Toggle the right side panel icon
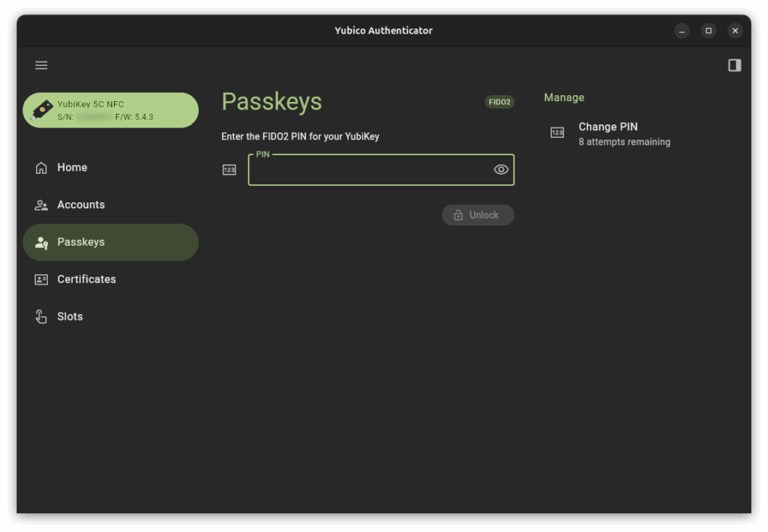This screenshot has width=768, height=532. pos(734,65)
